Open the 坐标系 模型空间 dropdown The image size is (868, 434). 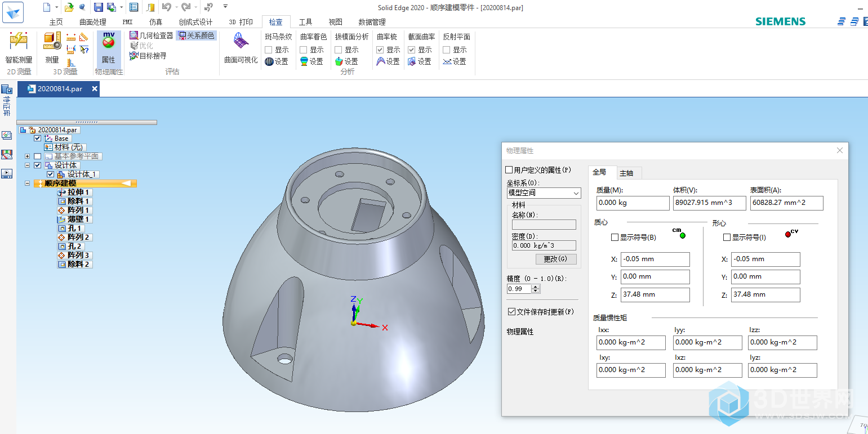coord(544,193)
